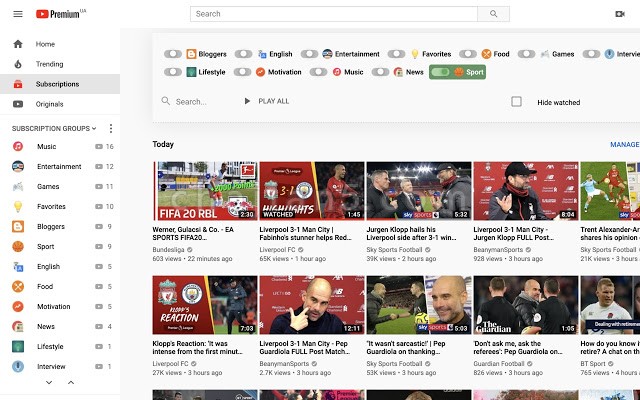The height and width of the screenshot is (400, 640).
Task: Toggle the Motivation filter switch
Action: point(242,72)
